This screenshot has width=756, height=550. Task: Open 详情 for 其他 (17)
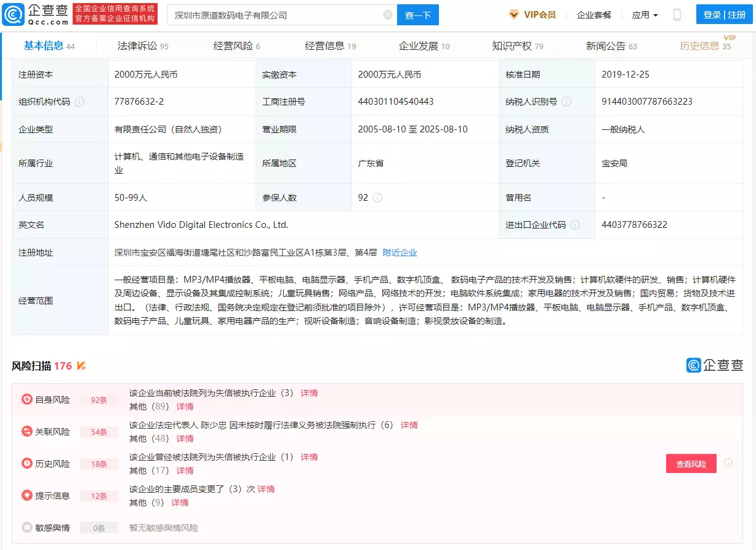tap(185, 471)
